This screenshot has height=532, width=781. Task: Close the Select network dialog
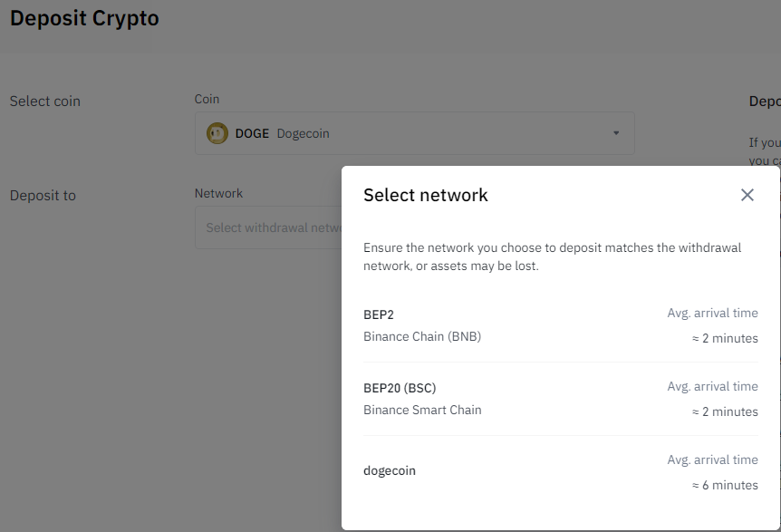click(x=747, y=195)
